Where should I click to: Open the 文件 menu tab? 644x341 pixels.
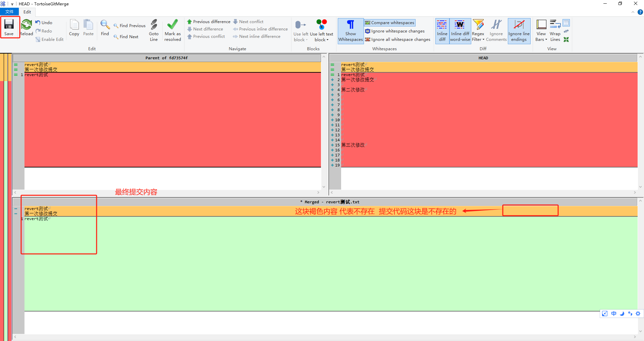click(9, 12)
